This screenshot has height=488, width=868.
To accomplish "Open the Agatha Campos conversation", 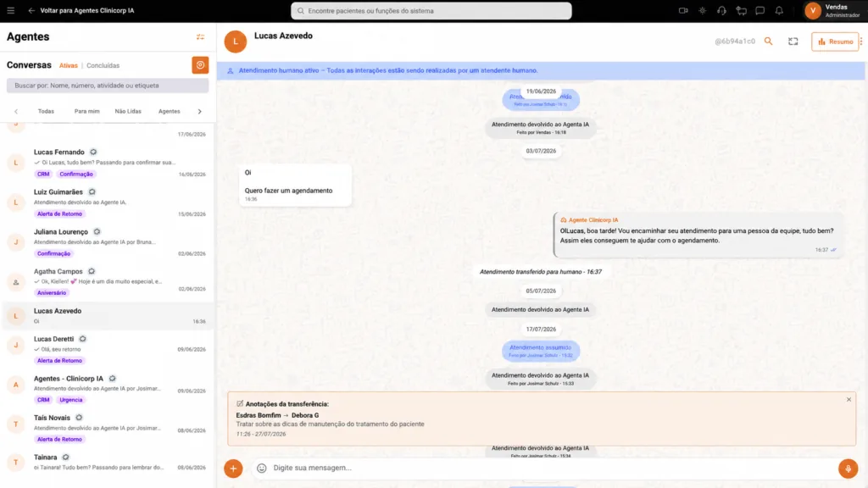I will (108, 281).
